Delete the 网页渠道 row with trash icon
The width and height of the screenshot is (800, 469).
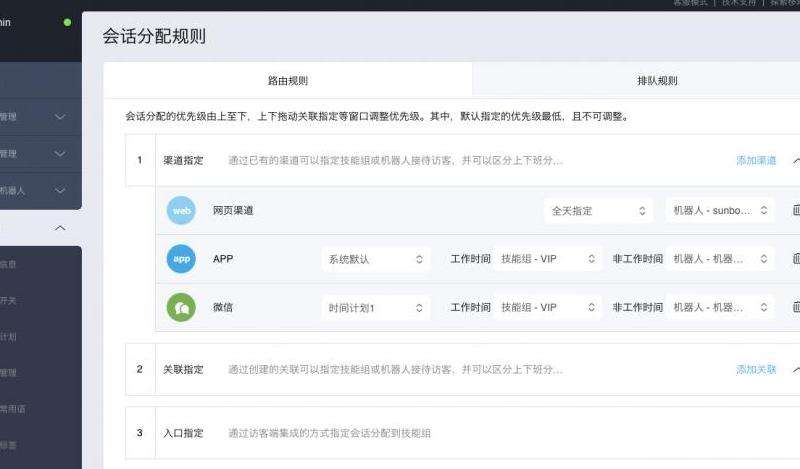(796, 211)
